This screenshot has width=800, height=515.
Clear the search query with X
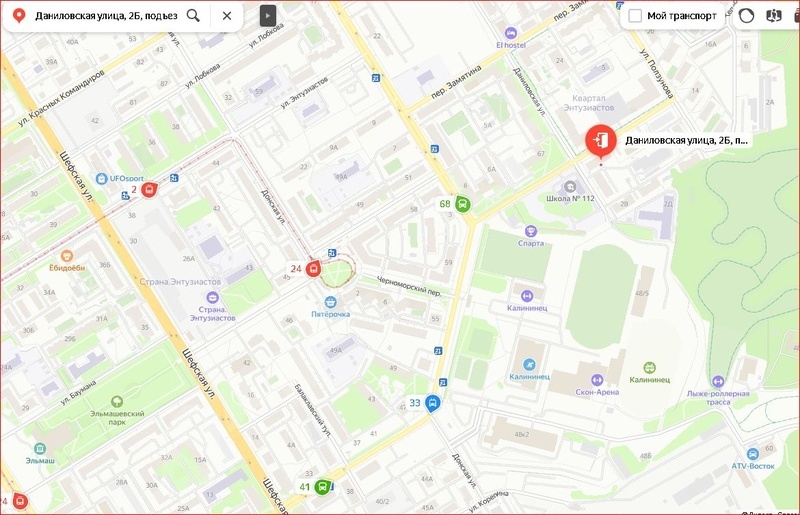click(227, 16)
